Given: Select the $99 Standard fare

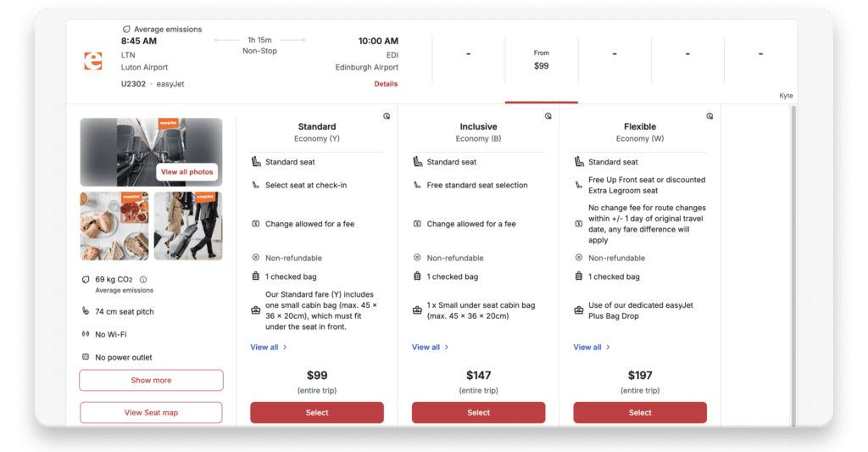Looking at the screenshot, I should tap(316, 413).
